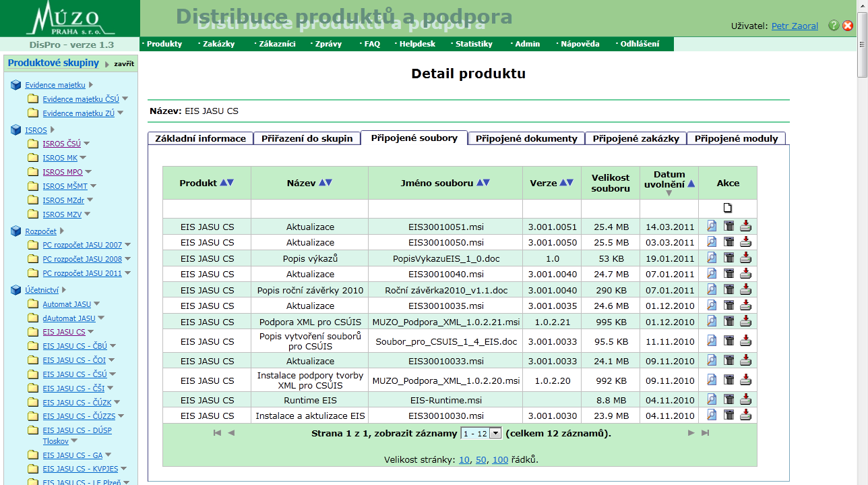Set page size to 50 rows

[x=481, y=460]
